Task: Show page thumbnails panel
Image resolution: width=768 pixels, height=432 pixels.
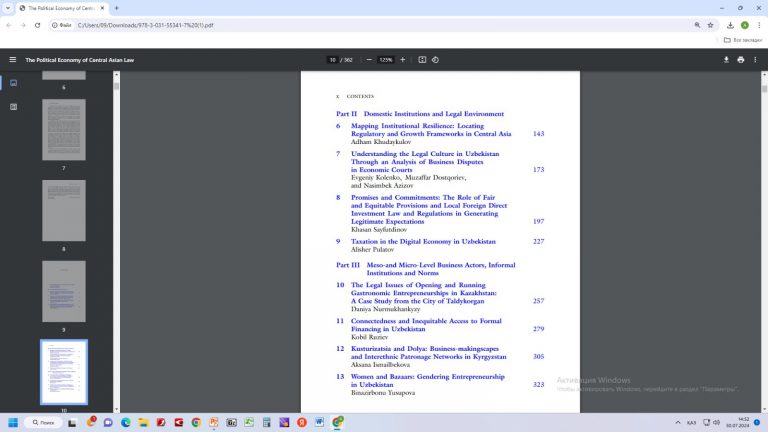Action: tap(13, 83)
